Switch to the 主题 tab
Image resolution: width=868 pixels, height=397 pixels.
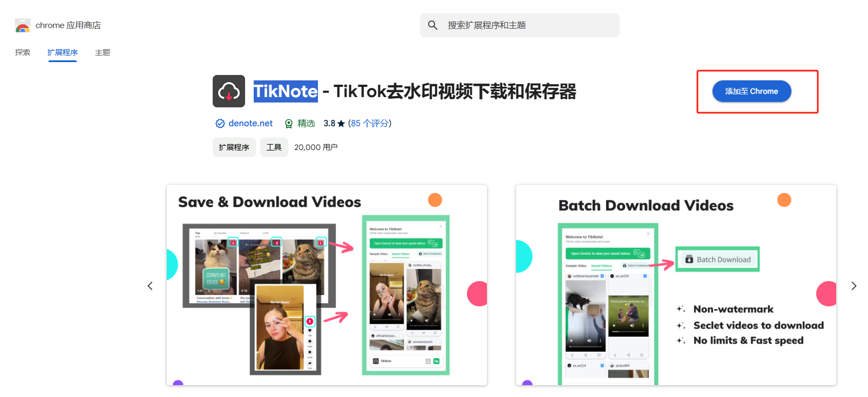[103, 52]
